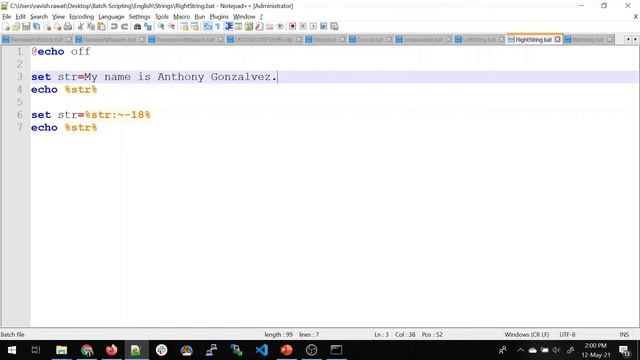Switch to the Interpolation.bat tab
640x360 pixels.
click(x=423, y=40)
